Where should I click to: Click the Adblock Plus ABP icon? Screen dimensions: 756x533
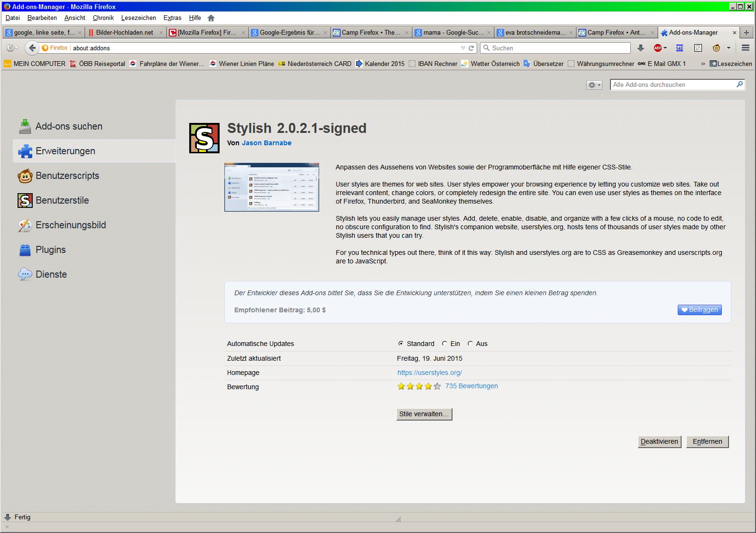click(657, 48)
